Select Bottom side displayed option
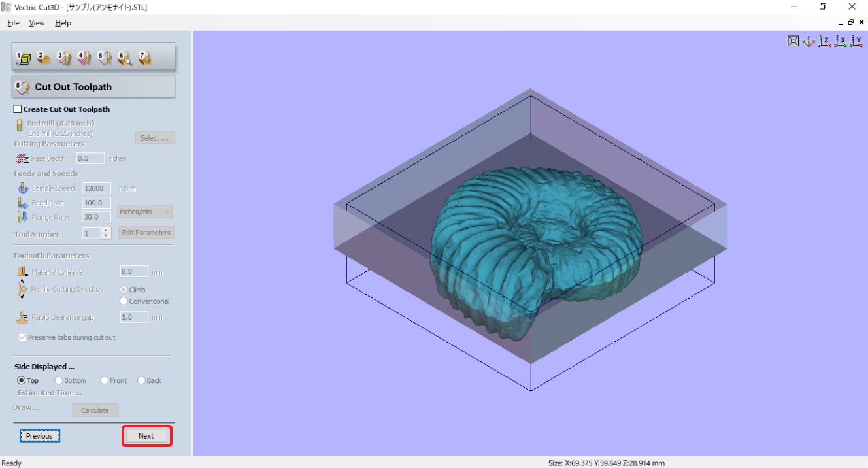Viewport: 868px width, 468px height. tap(59, 380)
